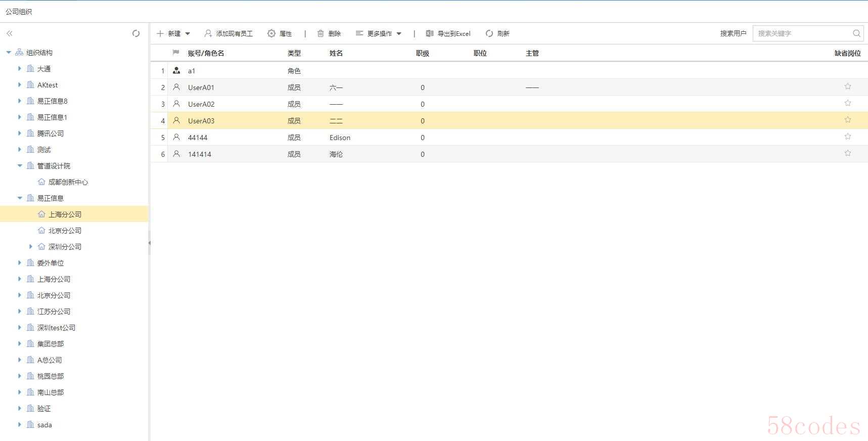Click the building icon beside 大通
Screen dimensions: 868x441
(x=30, y=68)
